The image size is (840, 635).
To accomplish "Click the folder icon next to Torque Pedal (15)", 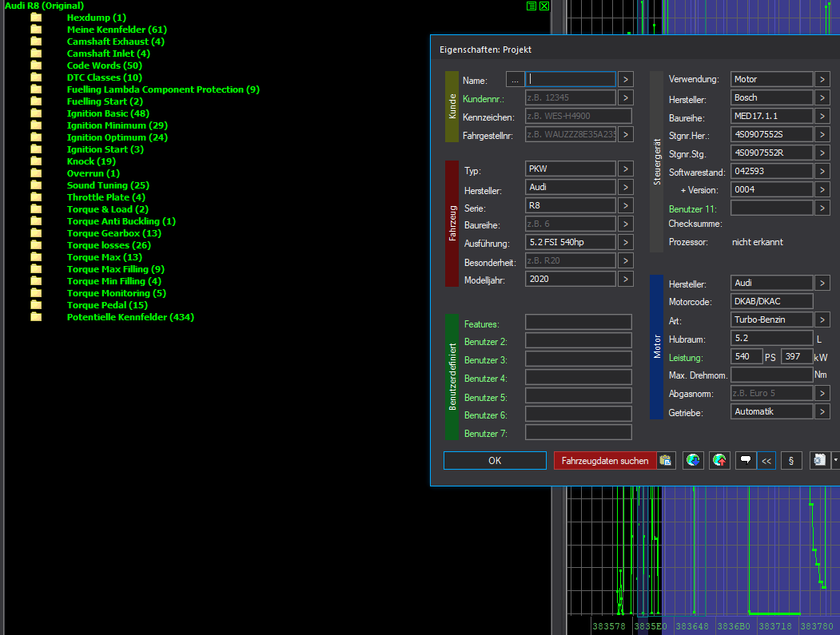I will 36,304.
